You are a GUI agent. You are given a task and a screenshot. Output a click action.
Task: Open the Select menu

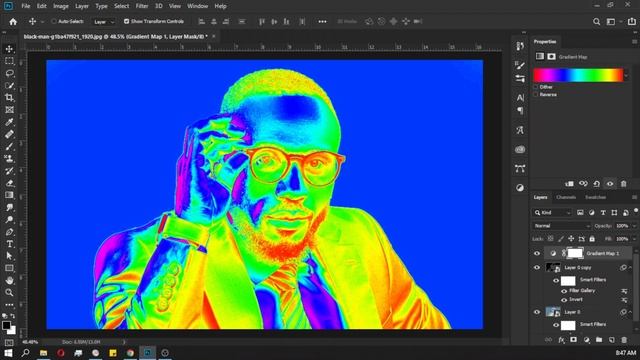click(x=121, y=6)
